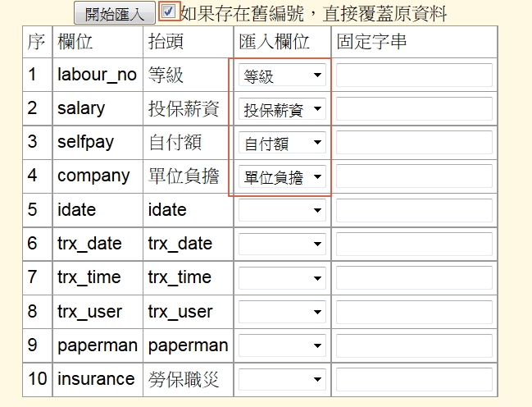This screenshot has height=407, width=532.
Task: Click the fixed string field for insurance
Action: pos(414,379)
